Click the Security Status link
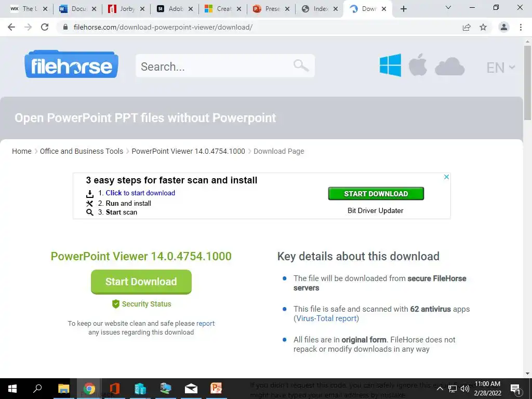Image resolution: width=532 pixels, height=399 pixels. [147, 304]
